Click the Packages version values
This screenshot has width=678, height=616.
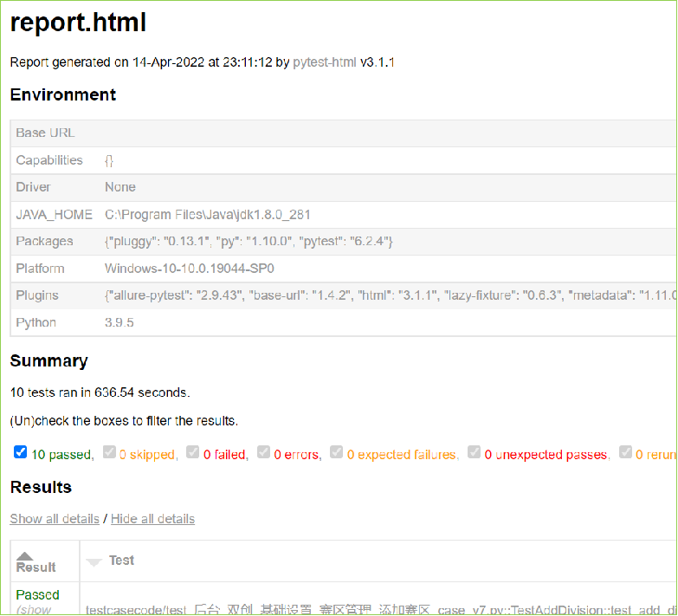249,241
